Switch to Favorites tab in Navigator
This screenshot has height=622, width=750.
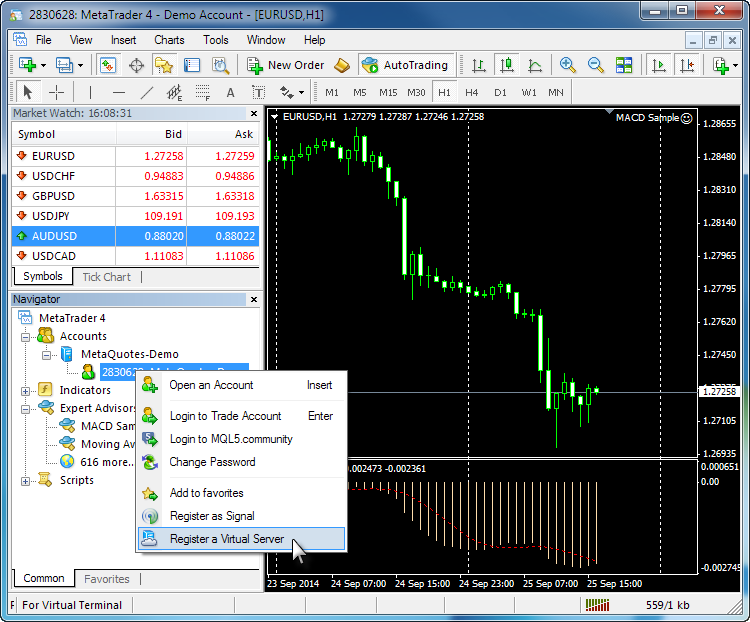point(107,579)
